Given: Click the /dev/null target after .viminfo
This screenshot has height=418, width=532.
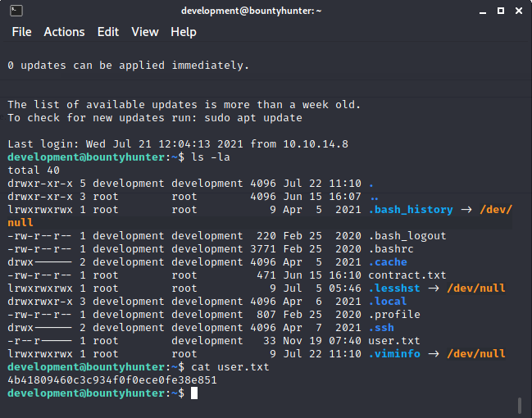Looking at the screenshot, I should tap(476, 354).
